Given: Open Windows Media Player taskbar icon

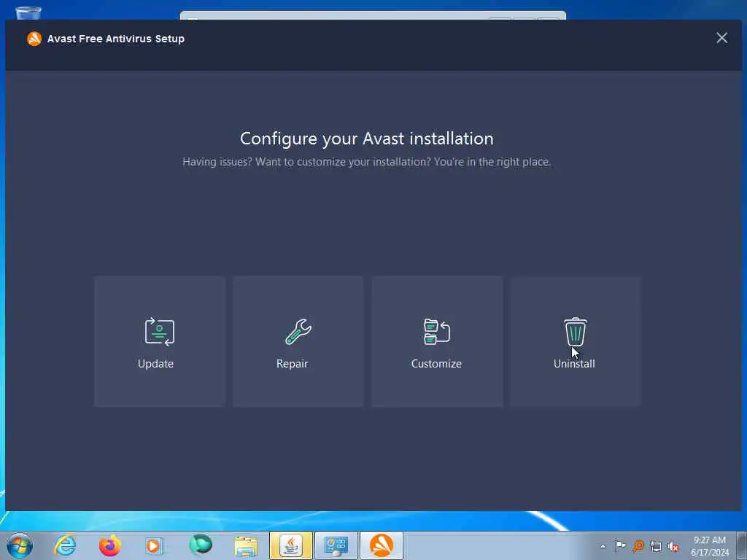Looking at the screenshot, I should [x=155, y=545].
